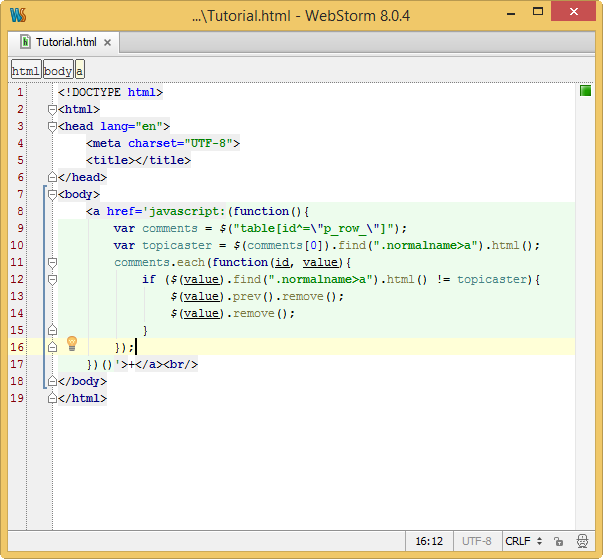Collapse fold end marker at line 6 </head>
Viewport: 603px width, 559px height.
[x=53, y=177]
